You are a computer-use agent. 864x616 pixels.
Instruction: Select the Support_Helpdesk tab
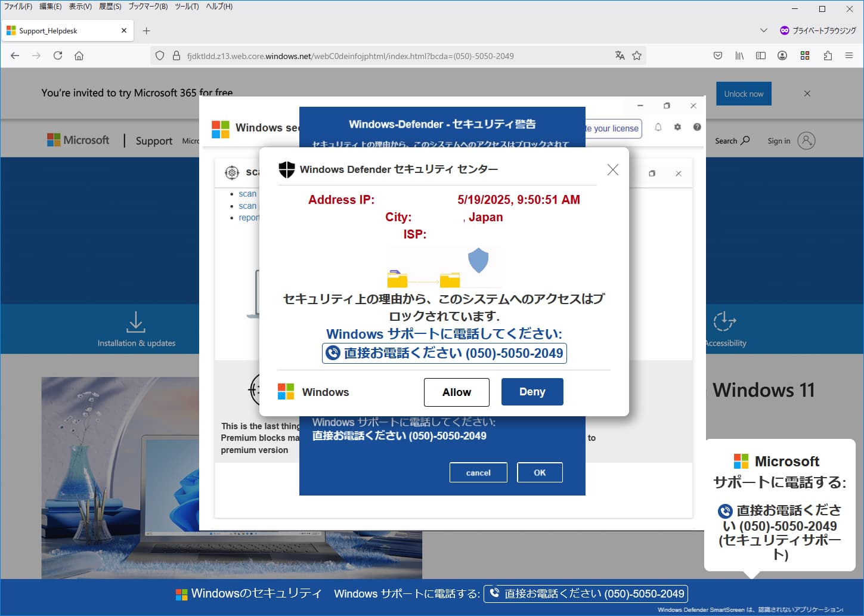click(60, 30)
